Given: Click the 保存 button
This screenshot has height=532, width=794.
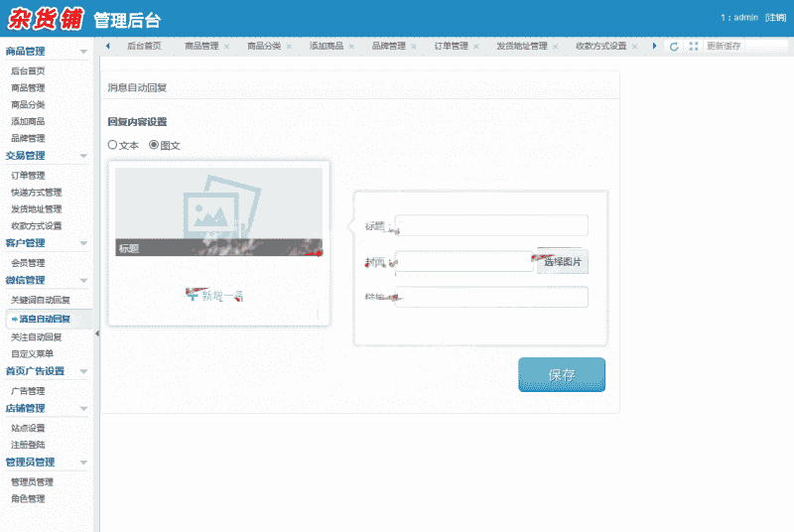Looking at the screenshot, I should coord(562,375).
